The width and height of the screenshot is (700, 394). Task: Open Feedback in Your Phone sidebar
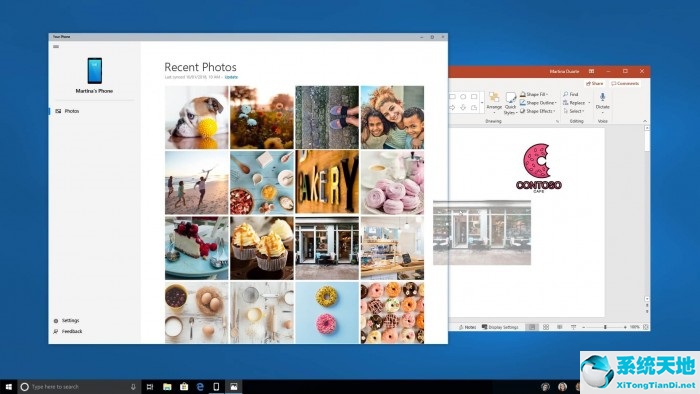click(68, 332)
